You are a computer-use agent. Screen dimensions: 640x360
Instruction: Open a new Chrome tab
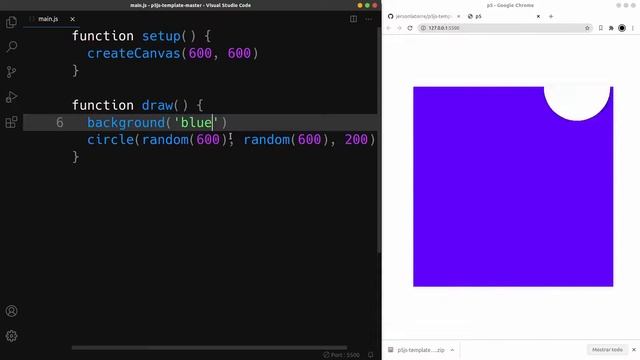551,16
